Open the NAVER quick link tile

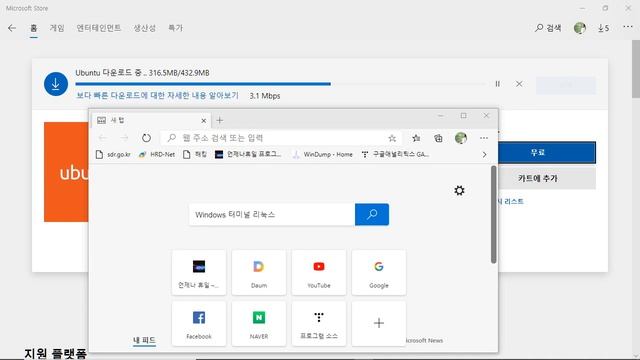point(259,324)
